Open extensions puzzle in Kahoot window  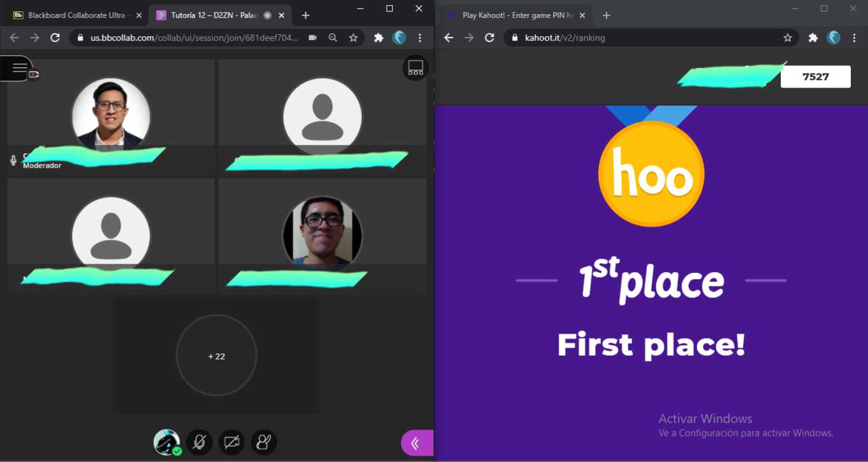(x=813, y=37)
